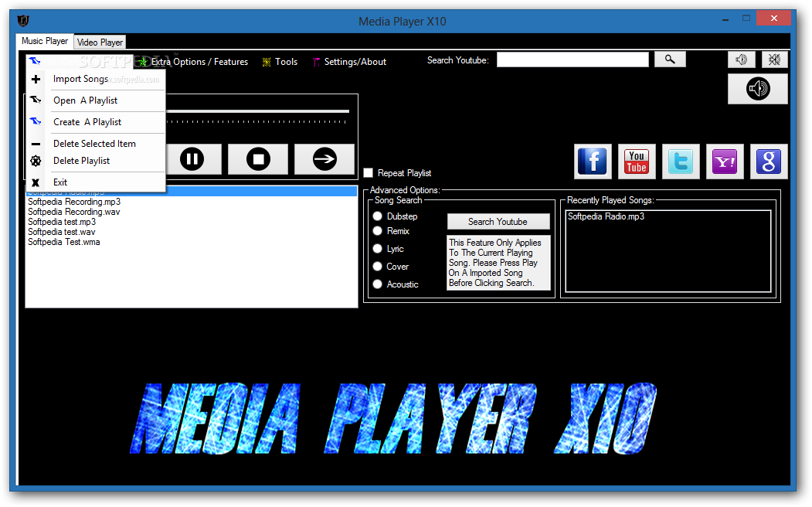Select the Remix radio option
Screen dimensions: 812x507
(x=378, y=231)
